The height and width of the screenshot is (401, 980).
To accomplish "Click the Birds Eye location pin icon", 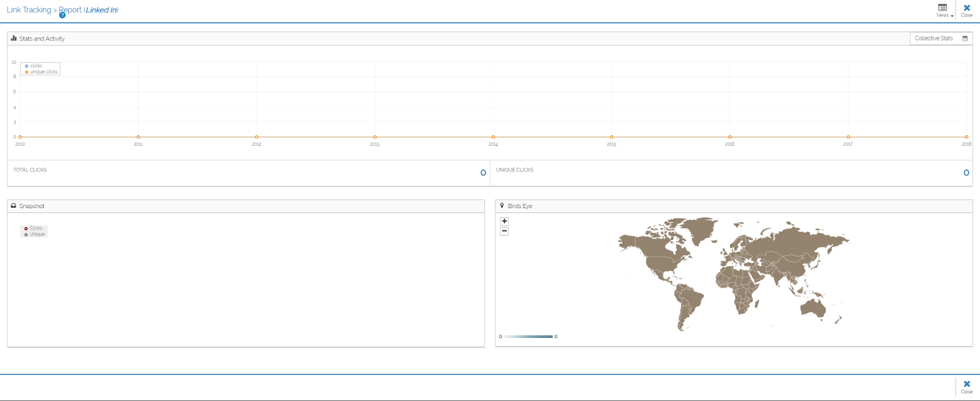I will tap(502, 206).
